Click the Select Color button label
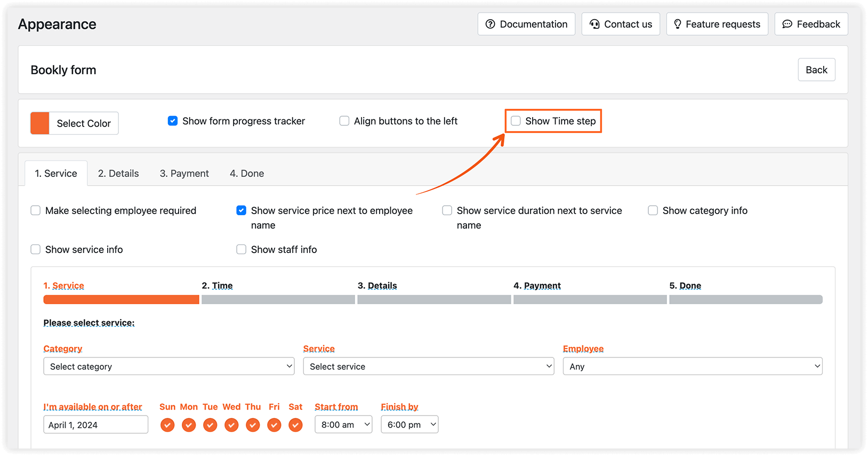 point(84,124)
